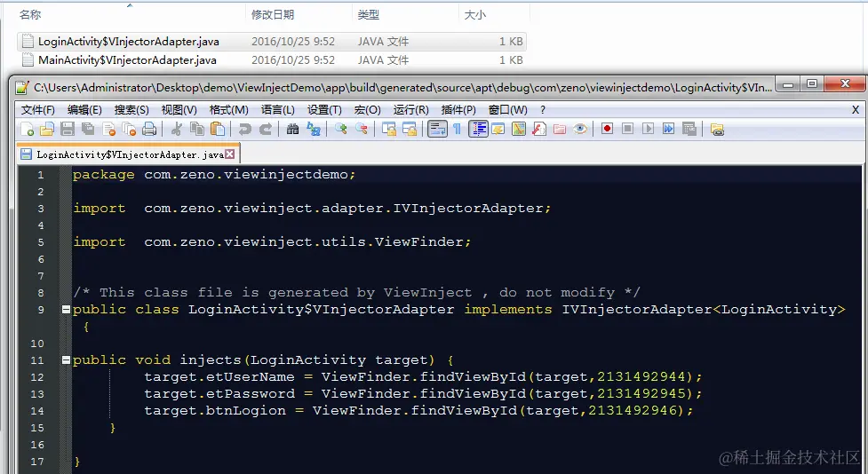The width and height of the screenshot is (868, 474).
Task: Open the 格式(M) menu
Action: pyautogui.click(x=228, y=110)
